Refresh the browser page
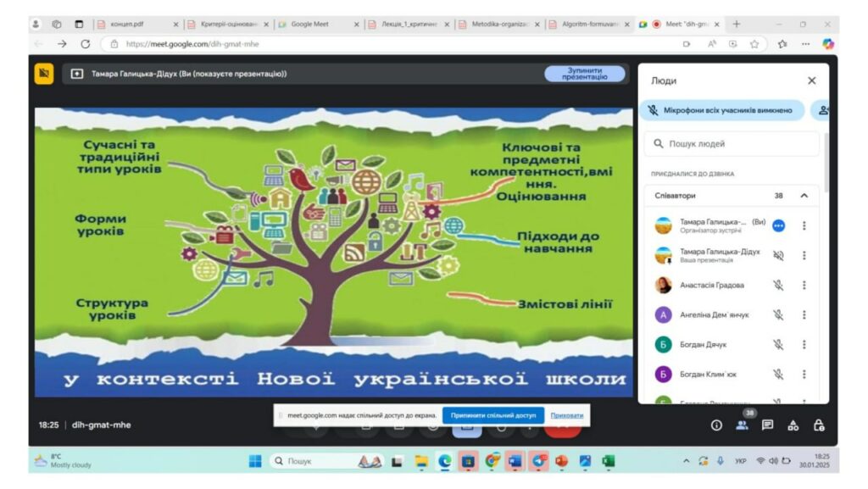This screenshot has height=489, width=868. pos(85,43)
